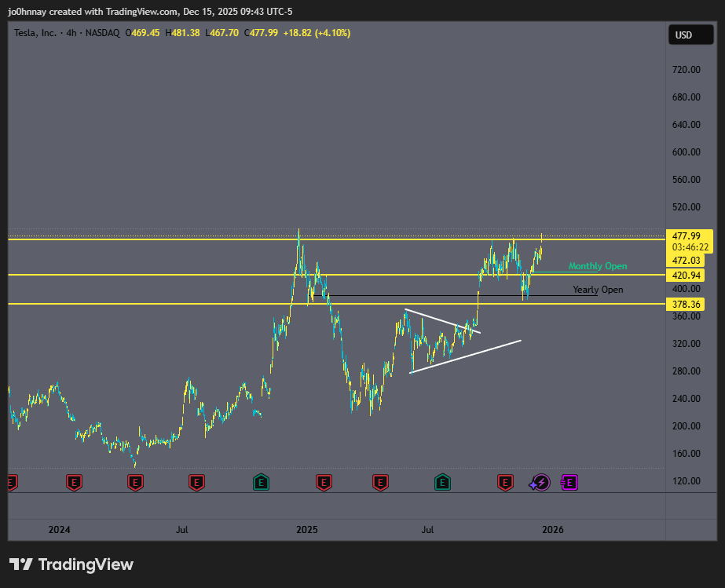
Task: Click the low value L467.70
Action: click(222, 33)
